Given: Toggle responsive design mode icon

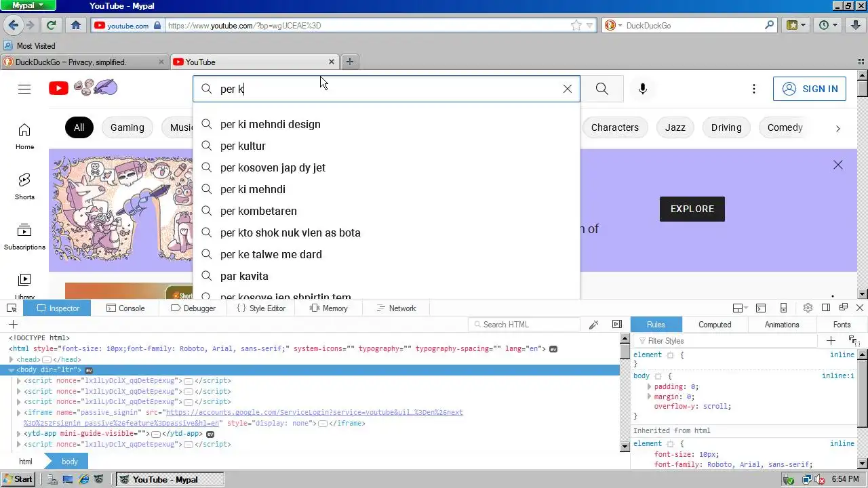Looking at the screenshot, I should point(783,308).
